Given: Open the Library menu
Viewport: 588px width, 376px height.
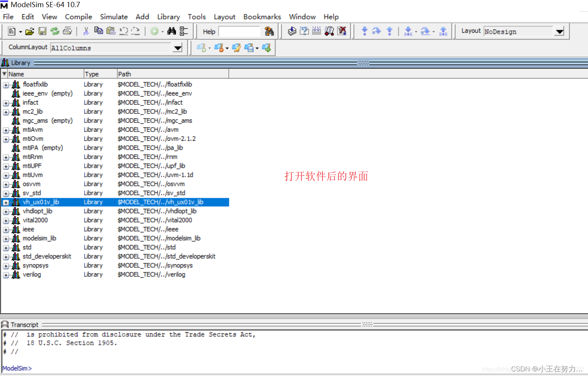Looking at the screenshot, I should pyautogui.click(x=168, y=17).
